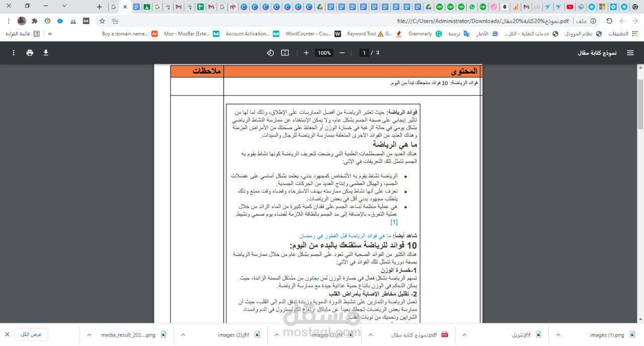Open downloaded نموذج كتابة مقال.pdf file
The height and width of the screenshot is (346, 644).
pyautogui.click(x=420, y=334)
